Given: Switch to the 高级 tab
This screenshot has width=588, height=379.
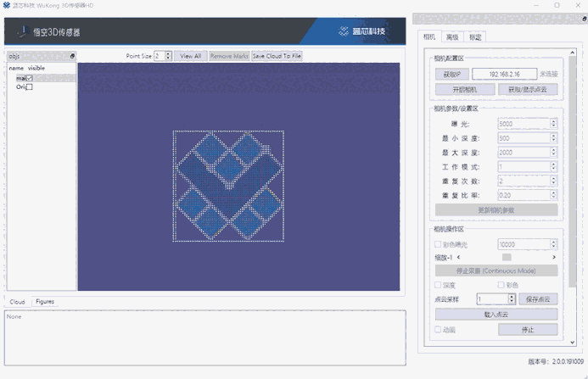Looking at the screenshot, I should click(x=452, y=37).
